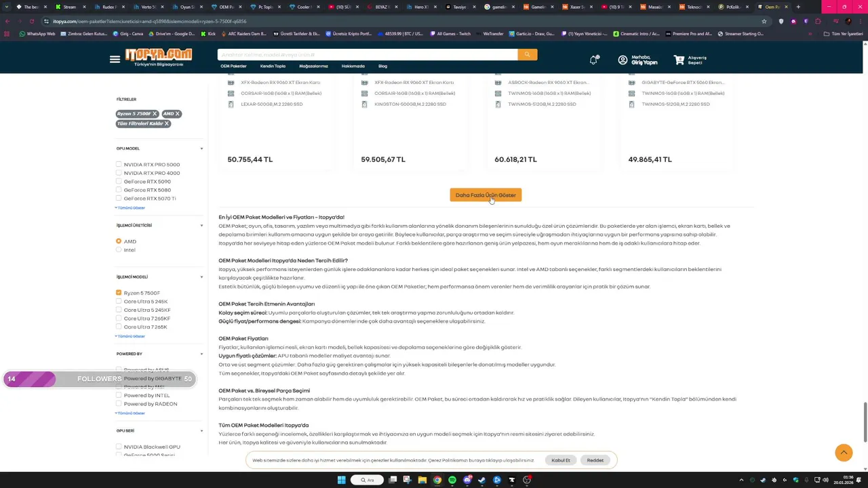
Task: Open the OEM Paketler menu item
Action: (233, 66)
